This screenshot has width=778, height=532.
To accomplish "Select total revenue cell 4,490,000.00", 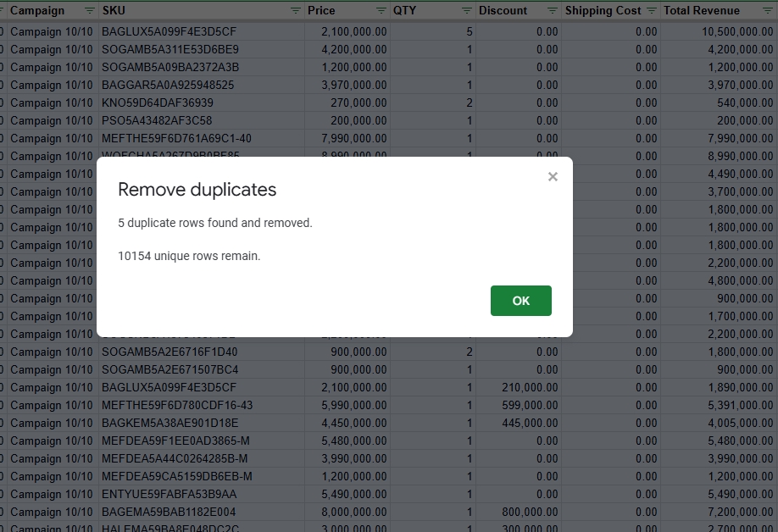I will [x=719, y=175].
